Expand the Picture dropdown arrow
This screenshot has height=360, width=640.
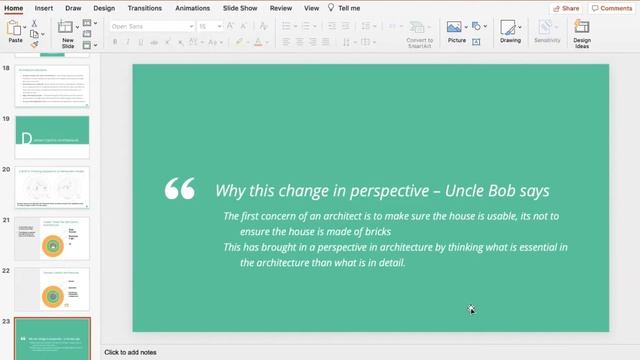[466, 27]
